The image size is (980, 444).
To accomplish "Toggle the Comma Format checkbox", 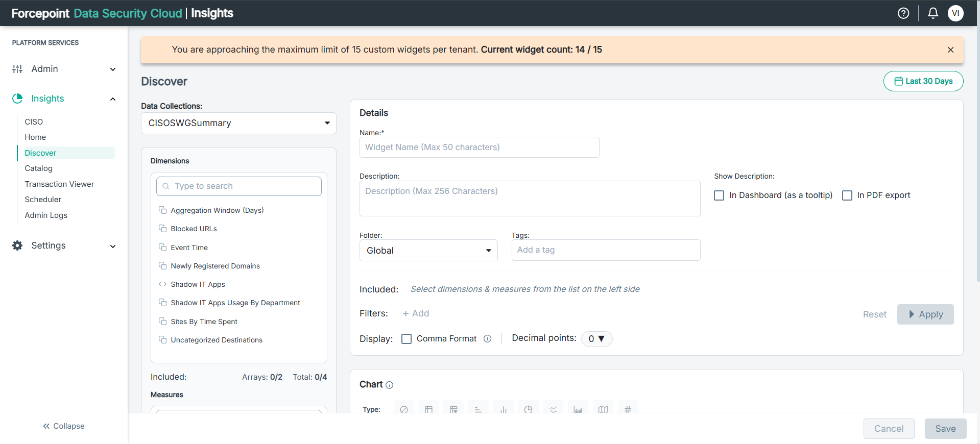I will [407, 339].
